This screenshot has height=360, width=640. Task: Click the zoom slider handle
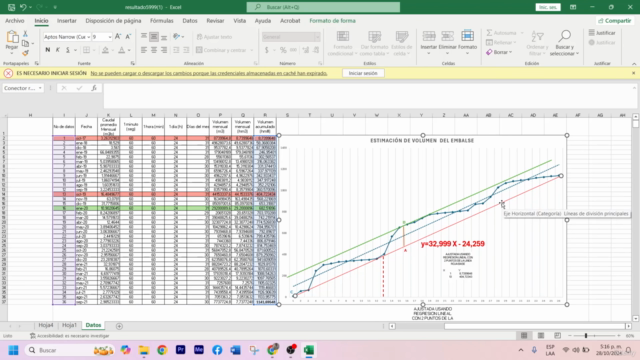coord(586,336)
